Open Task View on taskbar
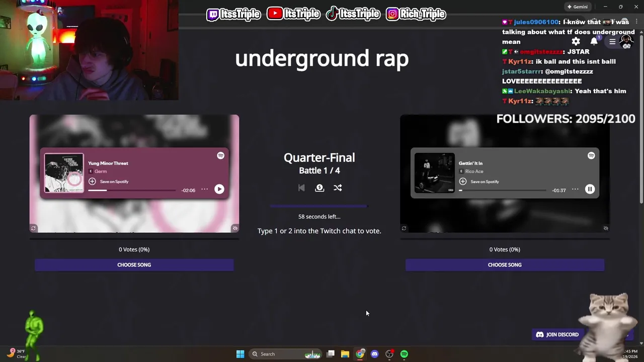Viewport: 644px width, 362px height. pyautogui.click(x=331, y=354)
